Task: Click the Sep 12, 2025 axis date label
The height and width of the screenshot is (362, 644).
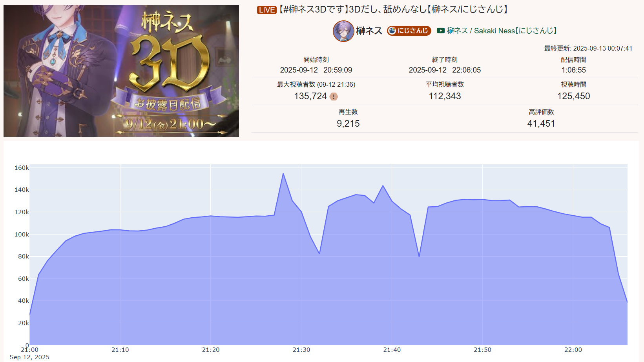Action: (29, 357)
